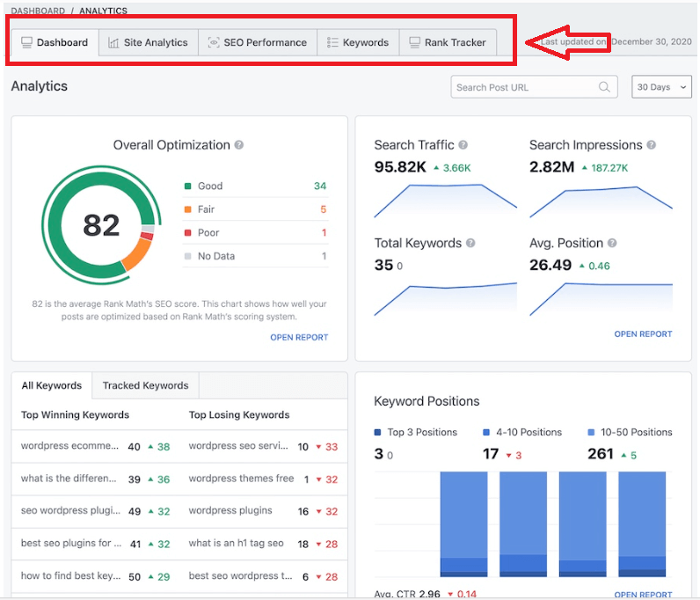Go to the Keywords tab
The width and height of the screenshot is (700, 600).
357,42
